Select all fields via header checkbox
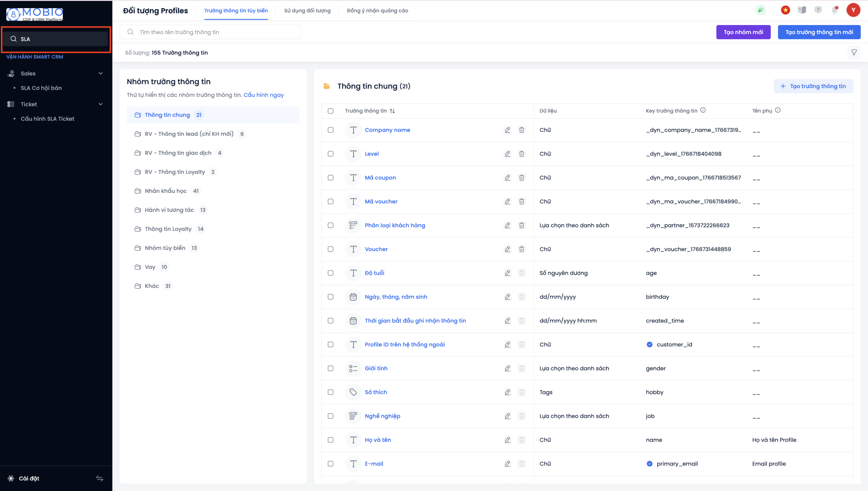This screenshot has width=868, height=491. tap(330, 111)
